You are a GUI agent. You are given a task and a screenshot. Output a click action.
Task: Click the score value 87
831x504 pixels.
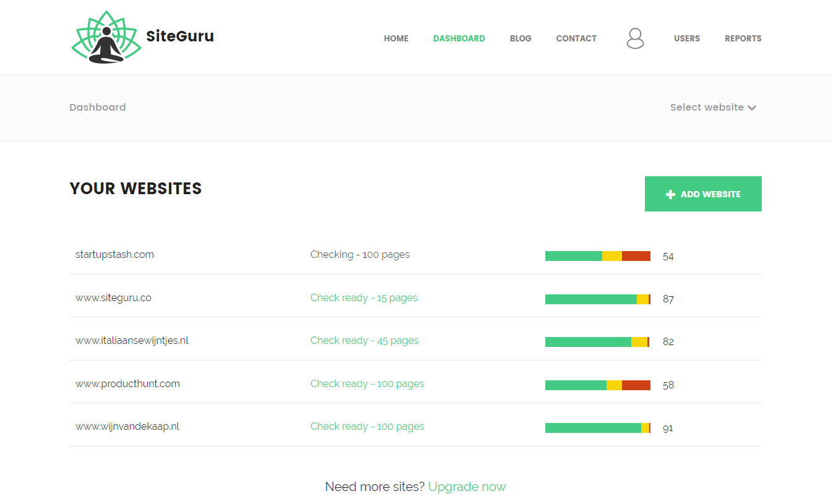[x=668, y=299]
